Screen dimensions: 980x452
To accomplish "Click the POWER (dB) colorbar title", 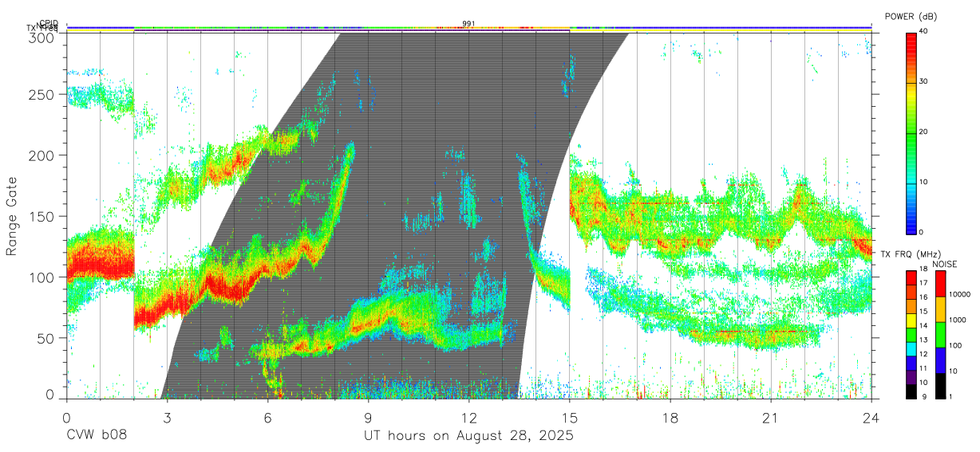I will point(911,17).
